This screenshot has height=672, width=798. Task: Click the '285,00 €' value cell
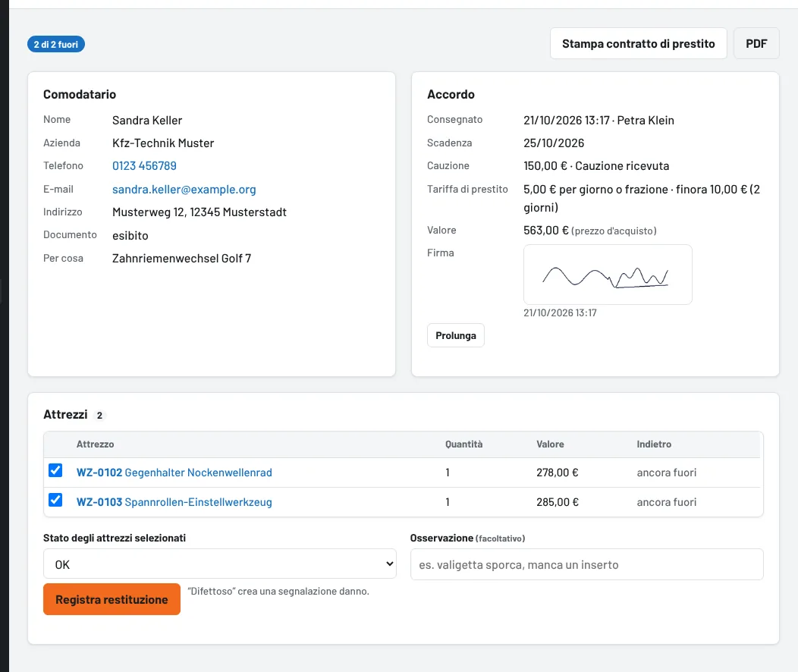point(558,502)
